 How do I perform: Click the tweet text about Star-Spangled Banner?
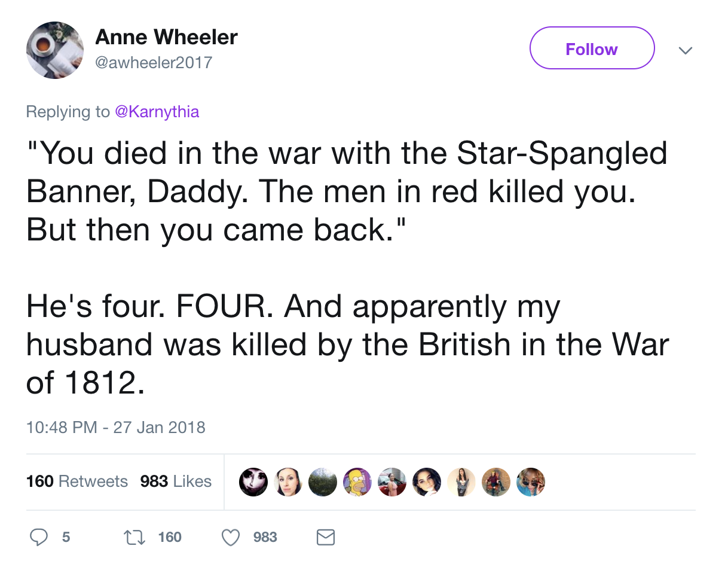click(x=347, y=191)
